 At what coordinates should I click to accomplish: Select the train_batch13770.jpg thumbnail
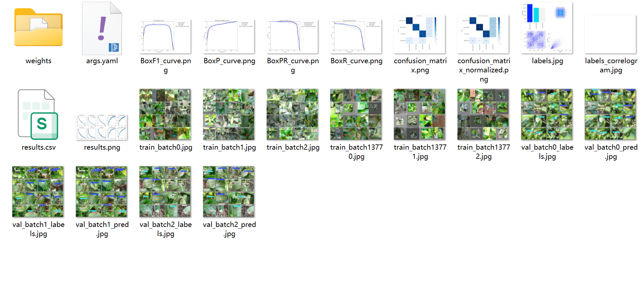[x=356, y=114]
